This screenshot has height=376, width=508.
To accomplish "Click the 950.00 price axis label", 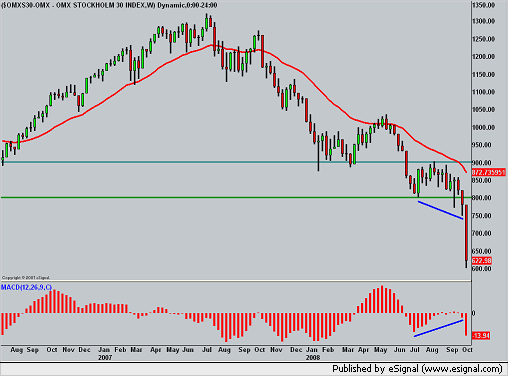I will tap(482, 145).
